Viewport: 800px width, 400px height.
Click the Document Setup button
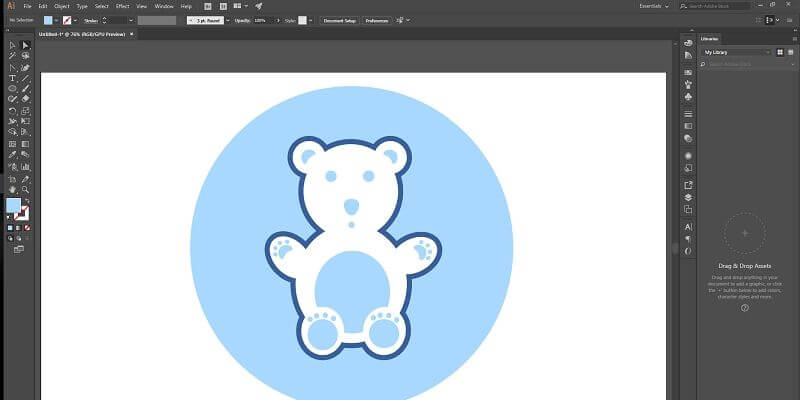(x=340, y=20)
